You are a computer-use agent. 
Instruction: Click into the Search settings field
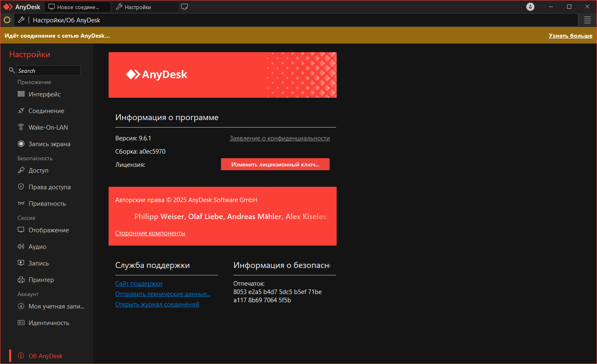click(x=49, y=71)
